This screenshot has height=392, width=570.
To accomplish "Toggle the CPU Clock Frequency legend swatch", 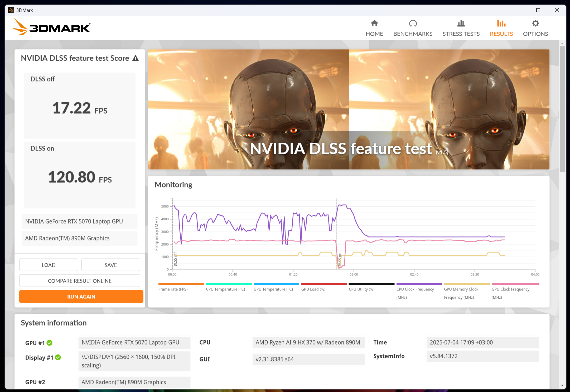I will click(419, 284).
